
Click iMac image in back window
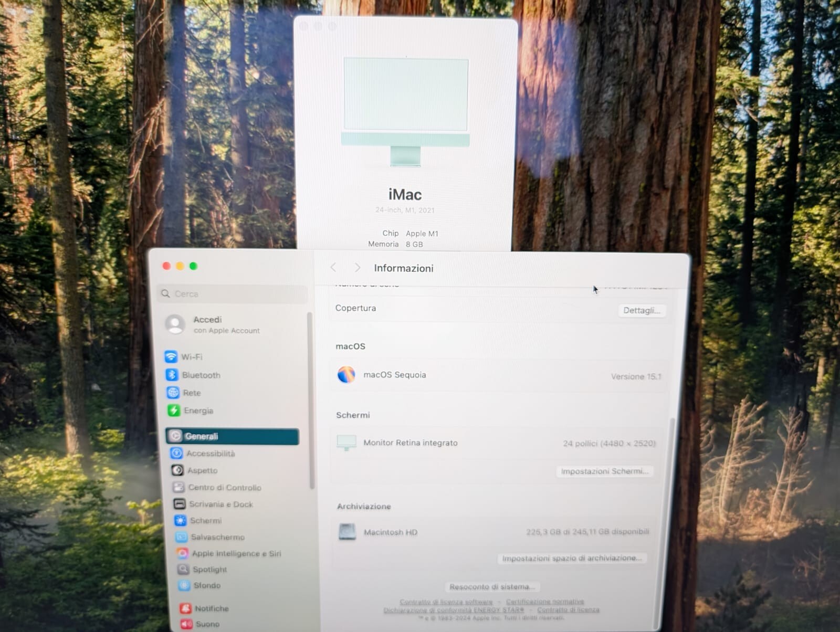point(406,112)
